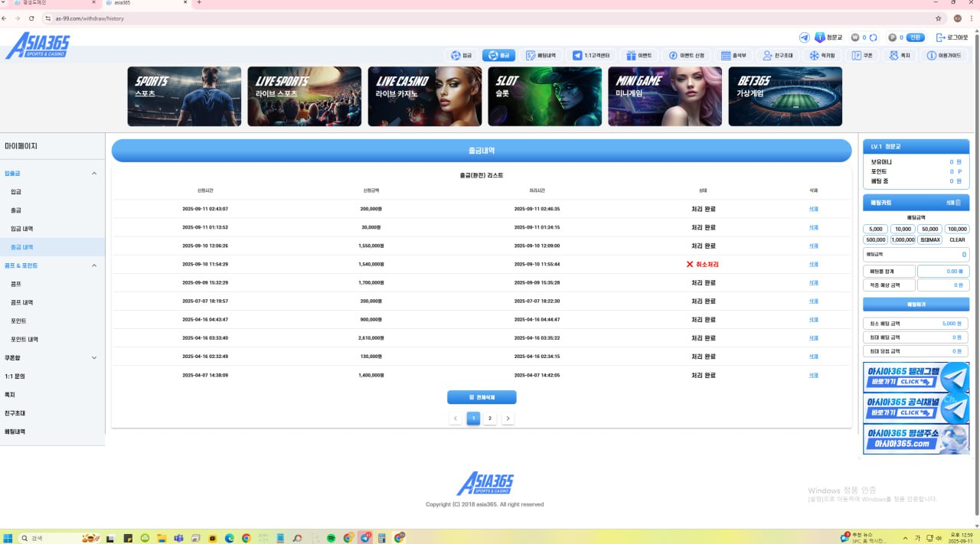Delete the 2025-07-07 18:19:57 withdrawal row

coord(813,301)
